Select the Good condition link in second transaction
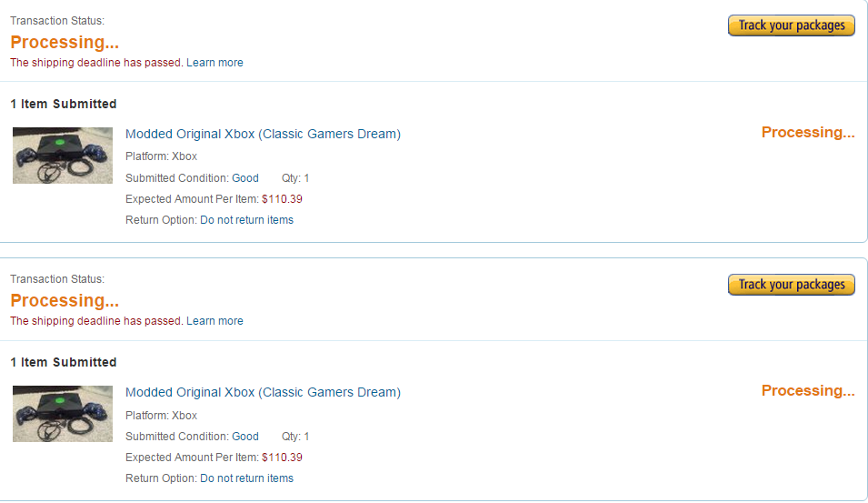 coord(245,437)
